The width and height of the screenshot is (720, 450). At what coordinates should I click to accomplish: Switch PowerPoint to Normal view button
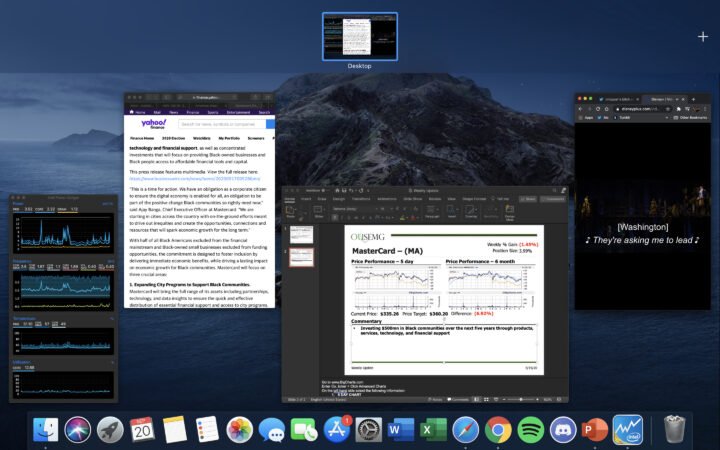[476, 399]
